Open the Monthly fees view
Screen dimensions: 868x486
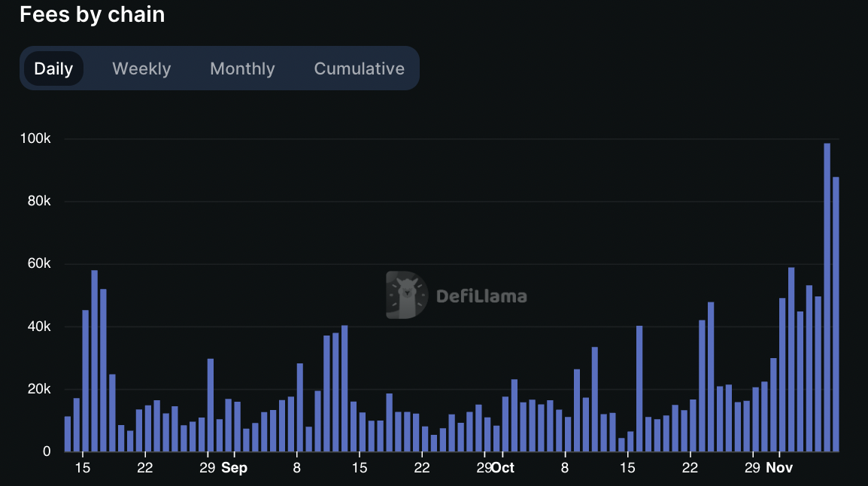(242, 68)
